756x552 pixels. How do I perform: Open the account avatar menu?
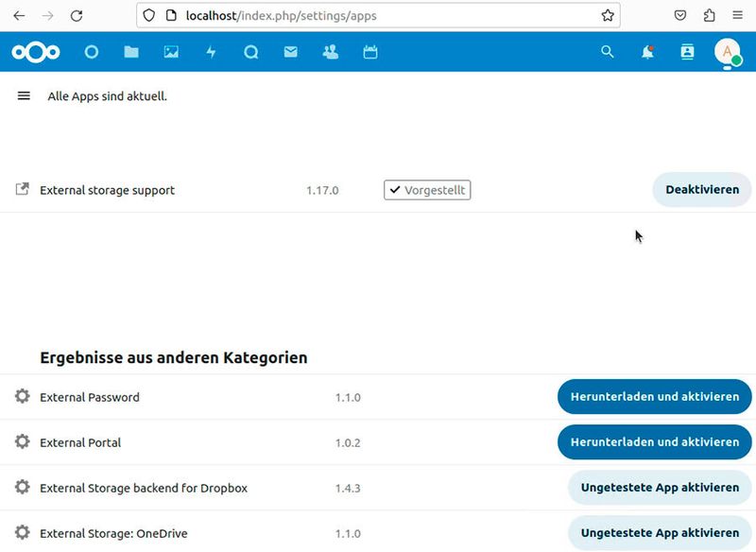[x=727, y=52]
